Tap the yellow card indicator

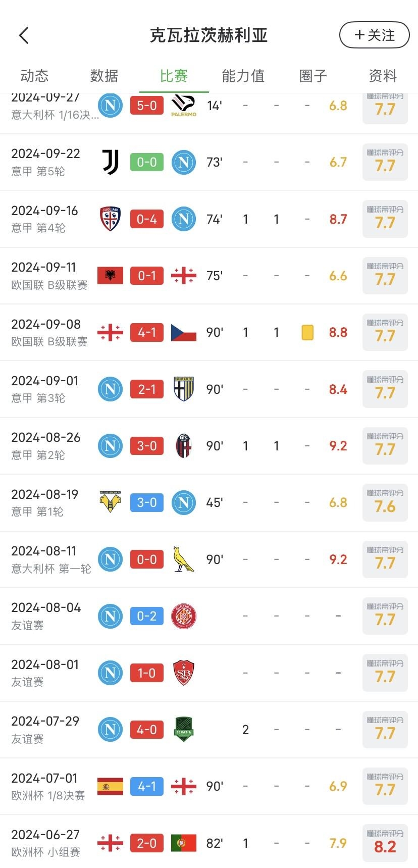point(307,332)
